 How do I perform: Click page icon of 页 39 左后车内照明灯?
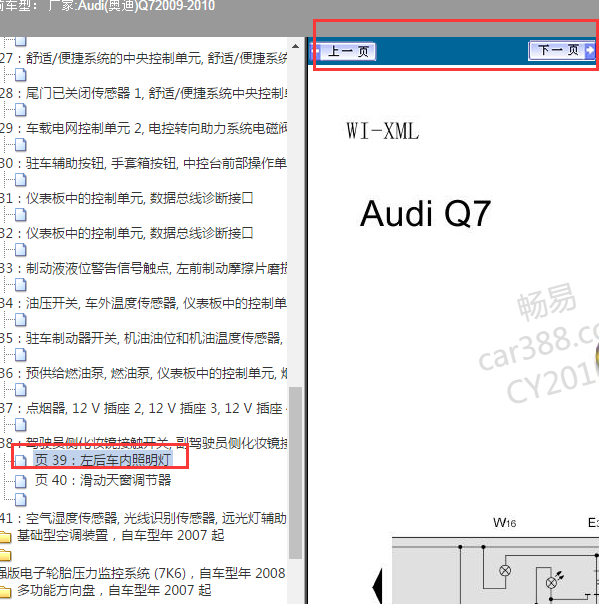[20, 460]
